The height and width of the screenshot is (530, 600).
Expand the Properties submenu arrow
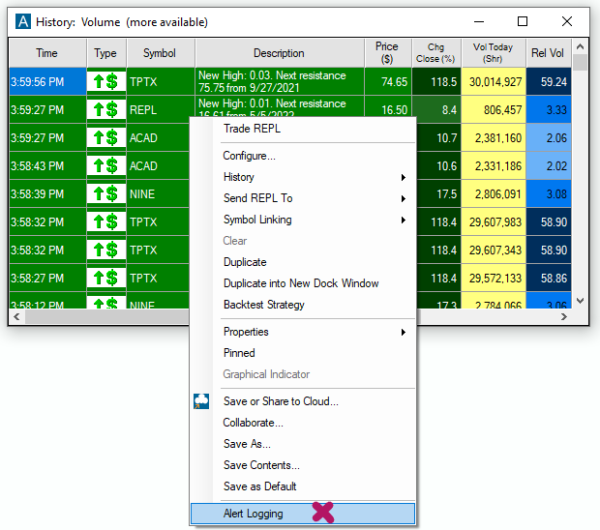point(402,332)
